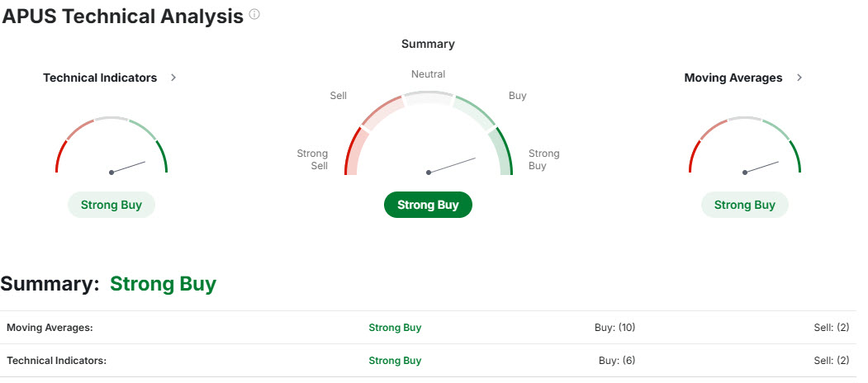
Task: Open the Technical Indicators heading link
Action: click(x=100, y=78)
